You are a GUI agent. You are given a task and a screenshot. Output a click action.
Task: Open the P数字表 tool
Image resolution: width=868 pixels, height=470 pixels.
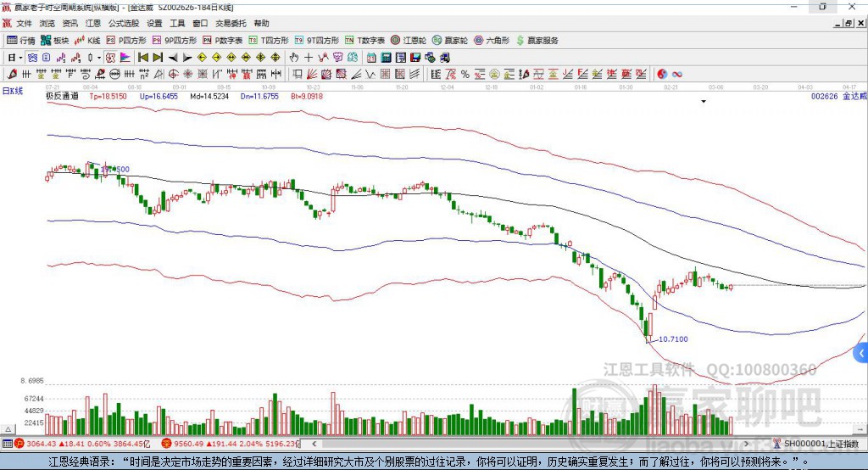(x=223, y=41)
